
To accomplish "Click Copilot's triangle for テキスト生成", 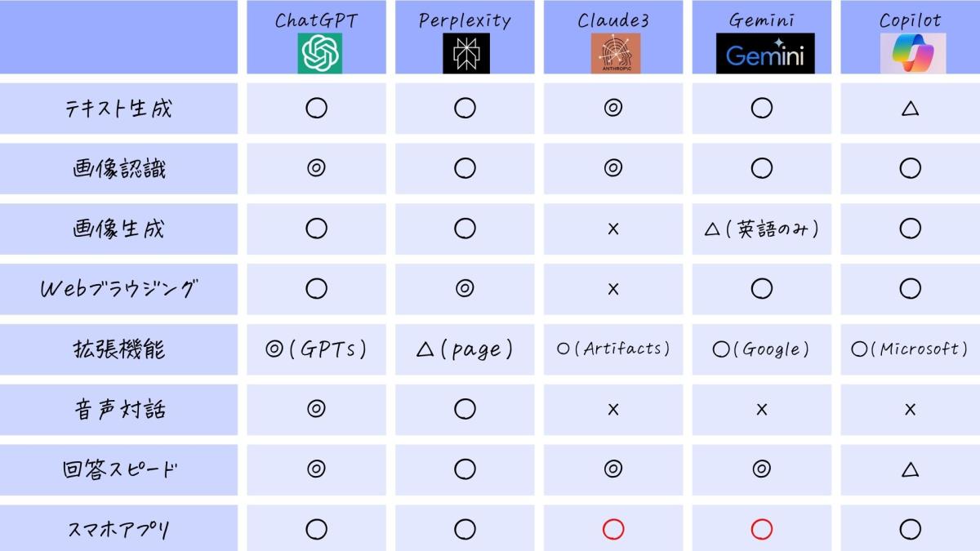I will pos(910,108).
